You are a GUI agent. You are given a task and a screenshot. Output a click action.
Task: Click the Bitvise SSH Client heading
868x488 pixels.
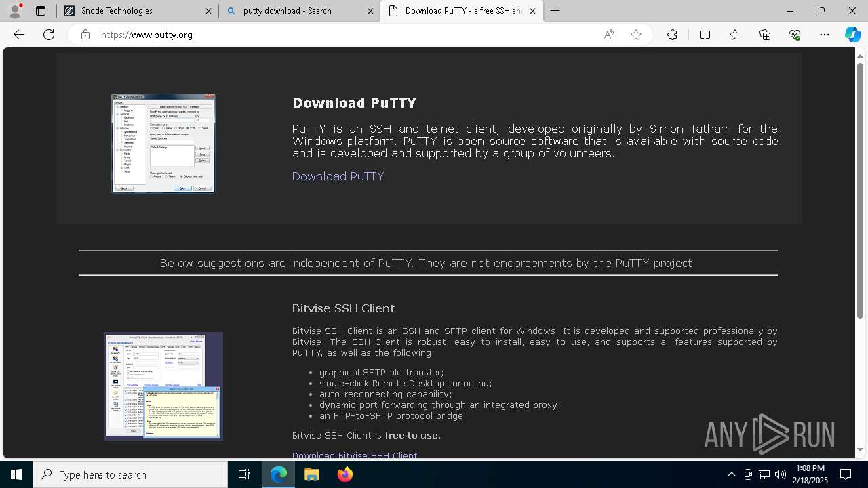[x=343, y=308]
